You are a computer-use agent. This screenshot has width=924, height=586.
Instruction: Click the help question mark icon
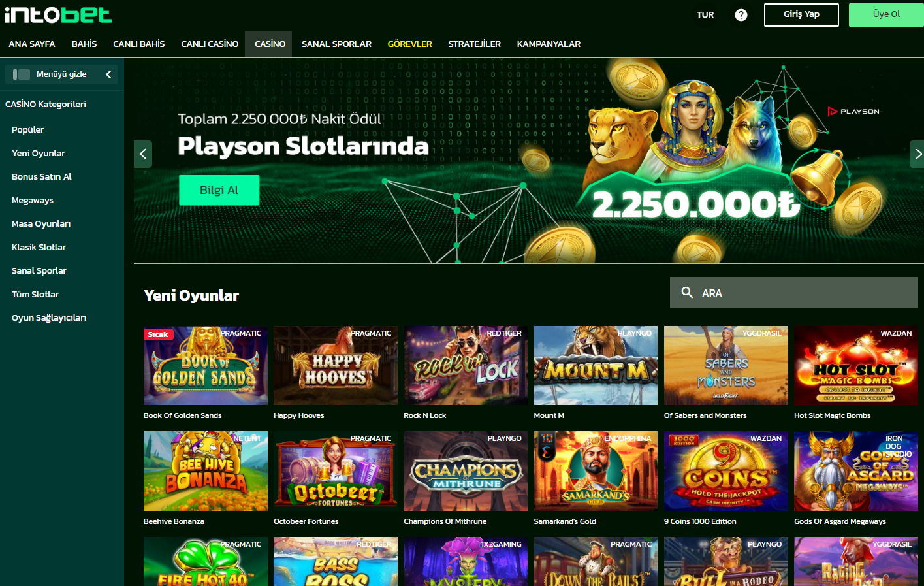tap(741, 15)
